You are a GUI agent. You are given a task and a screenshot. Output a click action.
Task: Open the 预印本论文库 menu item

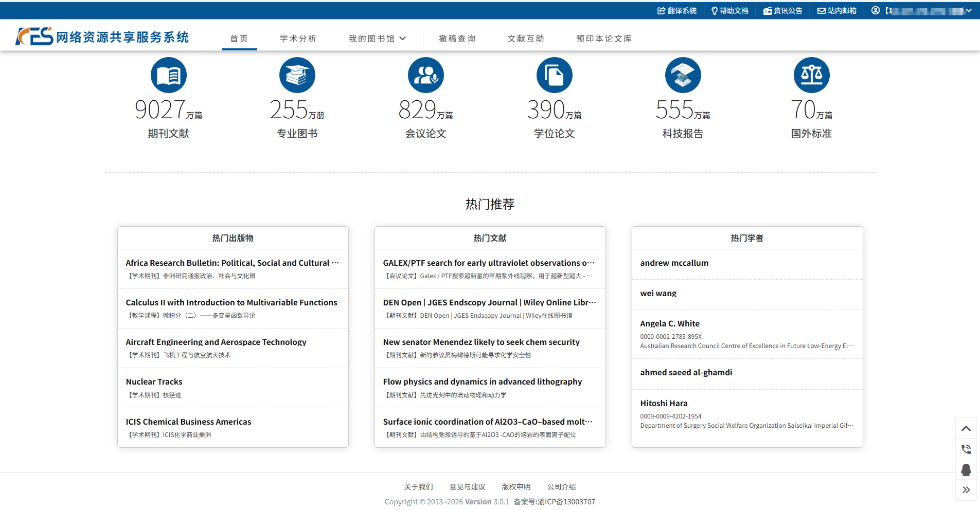coord(604,39)
